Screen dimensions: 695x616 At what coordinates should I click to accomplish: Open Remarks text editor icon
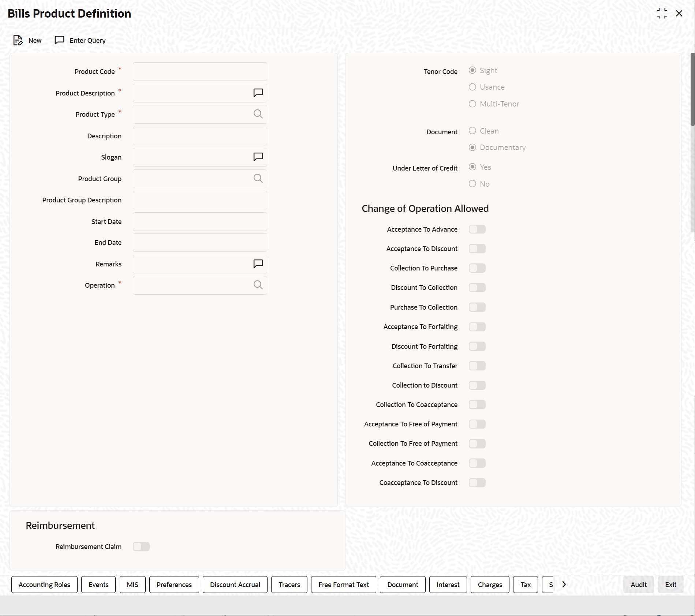pos(258,264)
